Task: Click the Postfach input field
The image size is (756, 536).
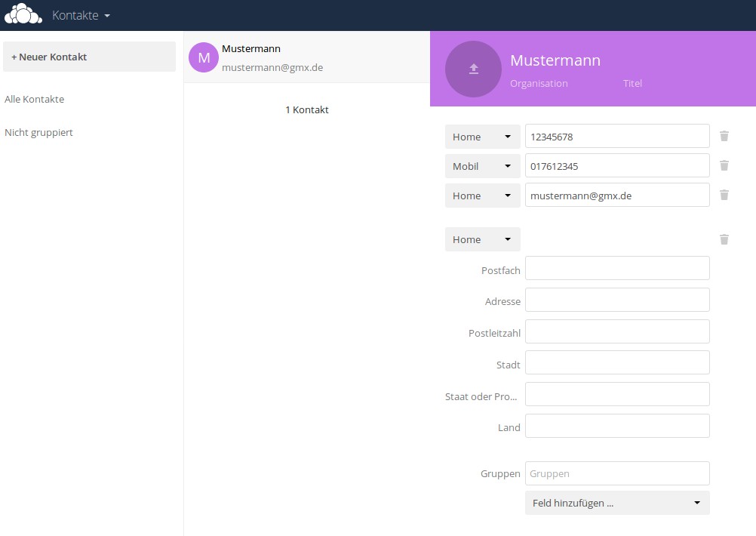Action: 617,268
